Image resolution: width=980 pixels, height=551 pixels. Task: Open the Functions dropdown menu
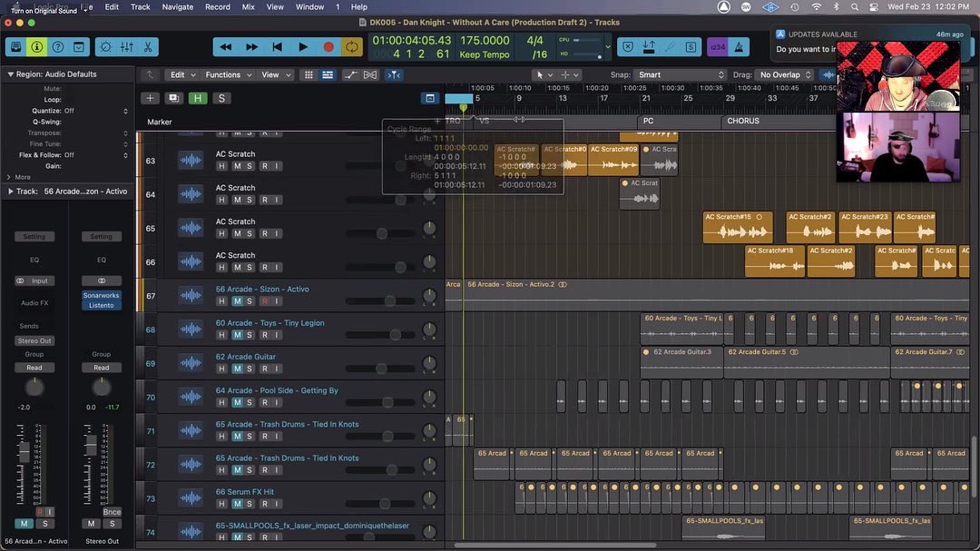[x=229, y=74]
